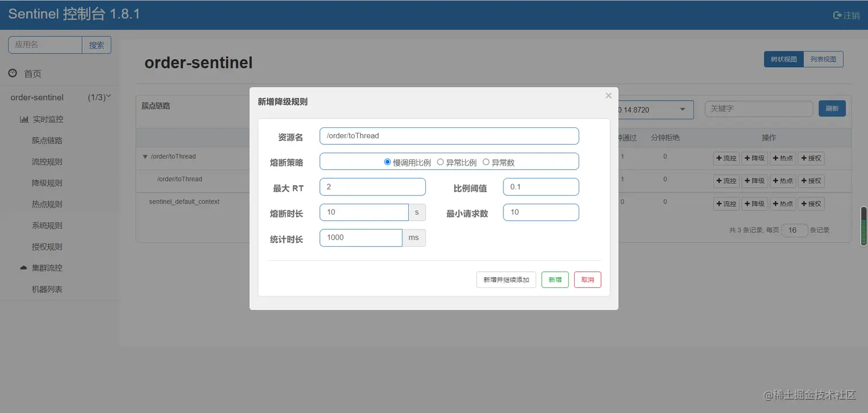The image size is (868, 413).
Task: Click 流控 button in the child /order/toThread row
Action: pyautogui.click(x=726, y=181)
